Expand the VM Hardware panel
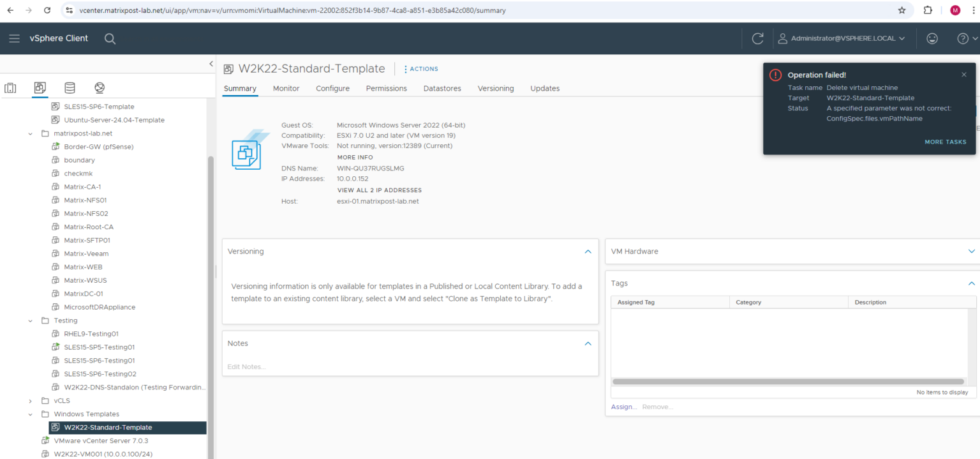980x459 pixels. pos(972,251)
